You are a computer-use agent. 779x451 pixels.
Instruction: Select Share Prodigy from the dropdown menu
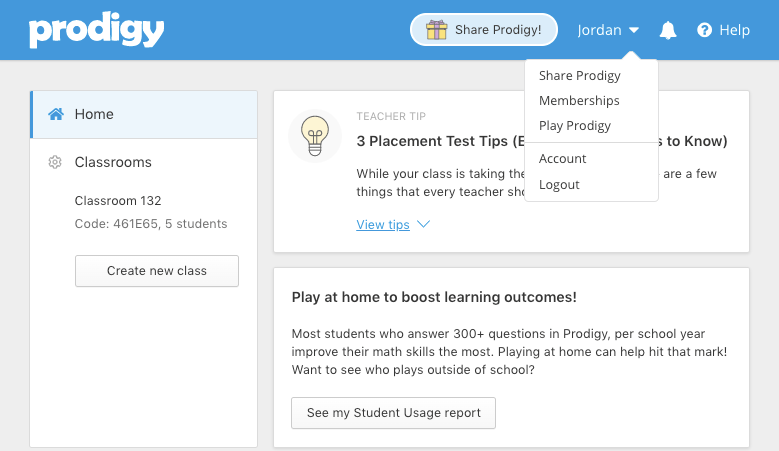pyautogui.click(x=580, y=75)
